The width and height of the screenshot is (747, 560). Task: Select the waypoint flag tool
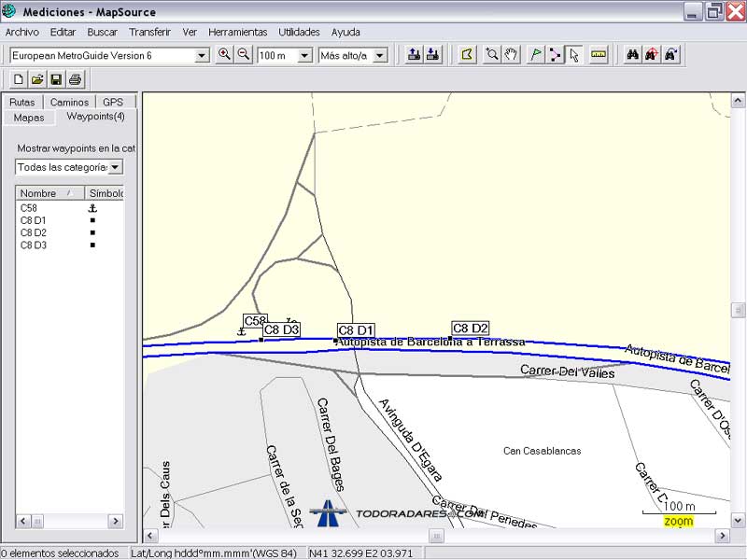click(x=535, y=55)
